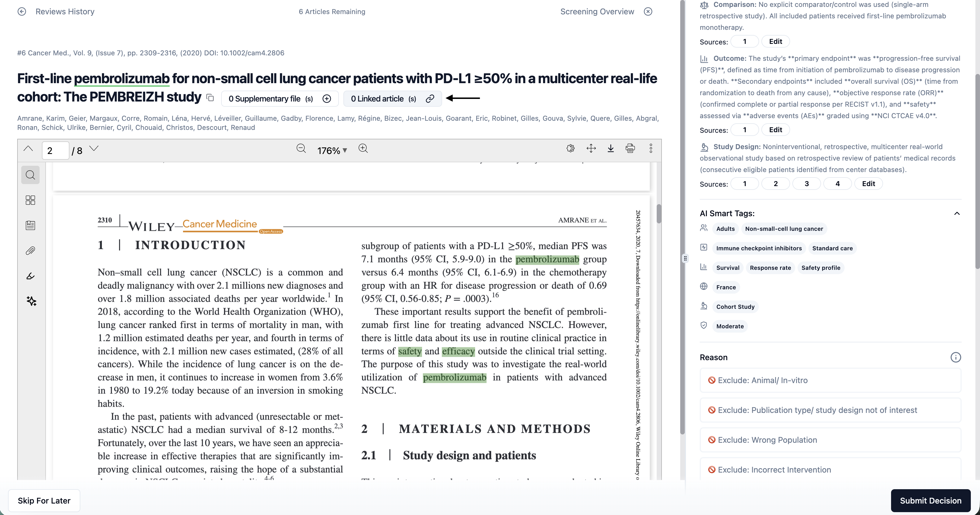Viewport: 980px width, 515px height.
Task: Go to next PDF page chevron
Action: pos(94,148)
